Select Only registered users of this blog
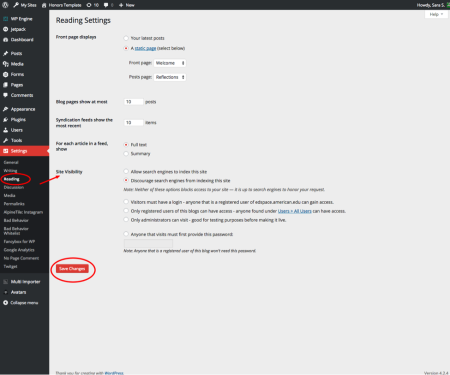450x375 pixels. (x=126, y=211)
